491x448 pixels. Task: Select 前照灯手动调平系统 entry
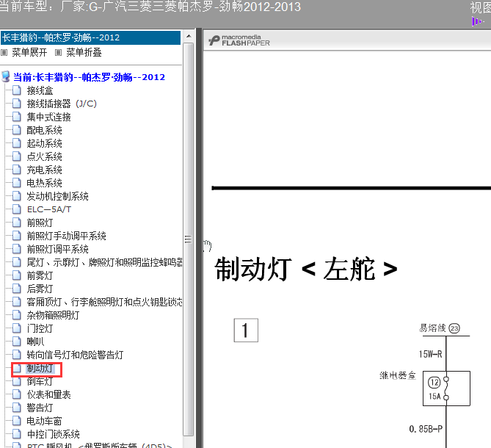click(66, 236)
